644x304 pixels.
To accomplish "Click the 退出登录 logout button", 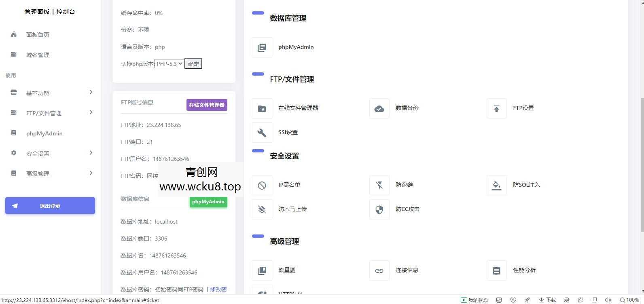I will coord(50,206).
